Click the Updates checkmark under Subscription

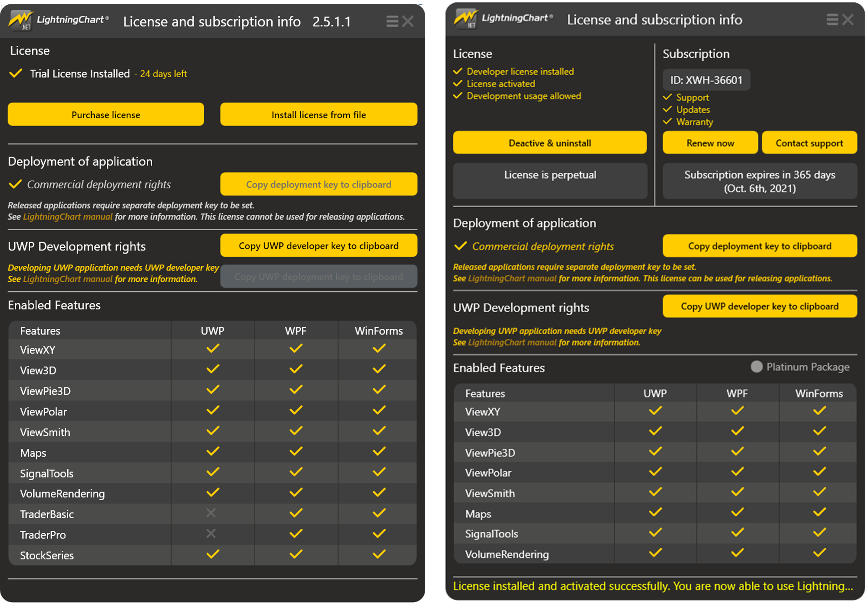[668, 109]
